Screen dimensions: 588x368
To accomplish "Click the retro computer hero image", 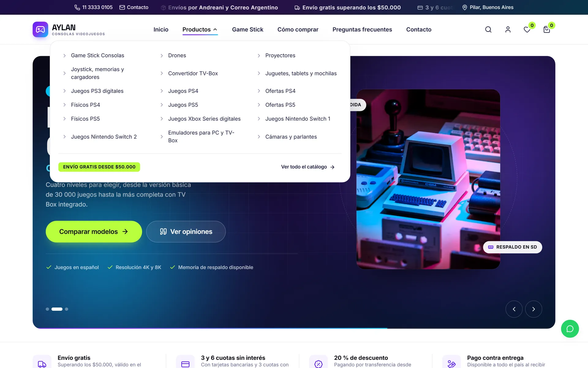I will click(428, 179).
